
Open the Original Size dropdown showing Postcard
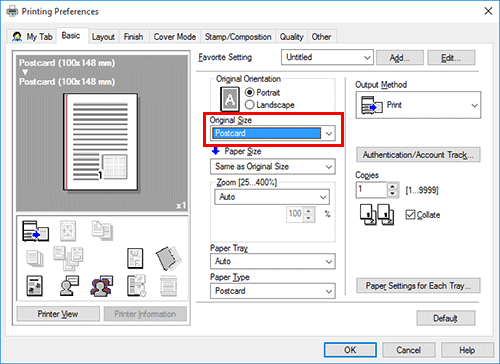point(273,133)
